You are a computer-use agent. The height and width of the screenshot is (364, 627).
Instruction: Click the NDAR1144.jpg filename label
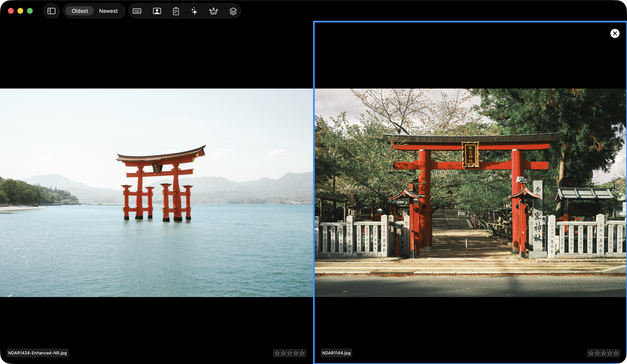tap(336, 353)
